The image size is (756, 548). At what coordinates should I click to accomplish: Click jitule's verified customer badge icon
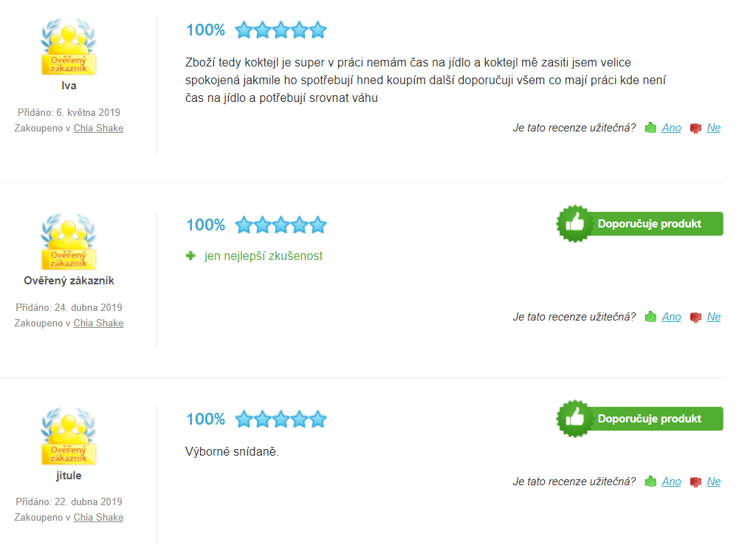[x=69, y=436]
